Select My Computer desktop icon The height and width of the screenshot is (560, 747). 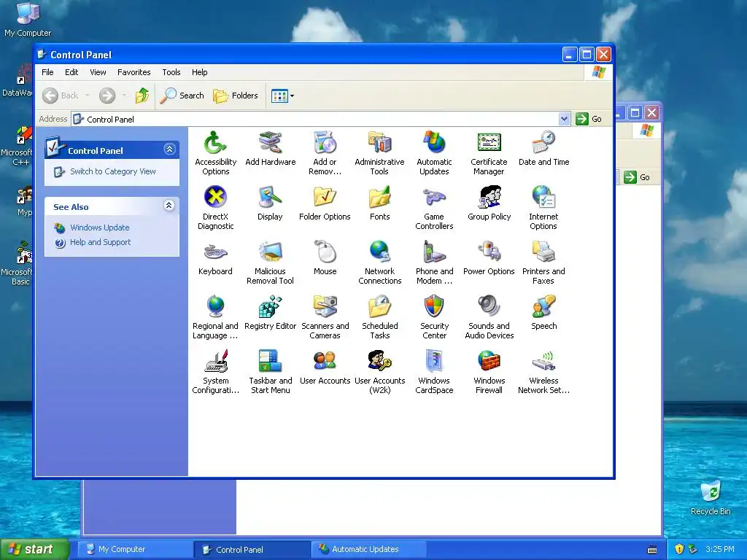coord(28,20)
